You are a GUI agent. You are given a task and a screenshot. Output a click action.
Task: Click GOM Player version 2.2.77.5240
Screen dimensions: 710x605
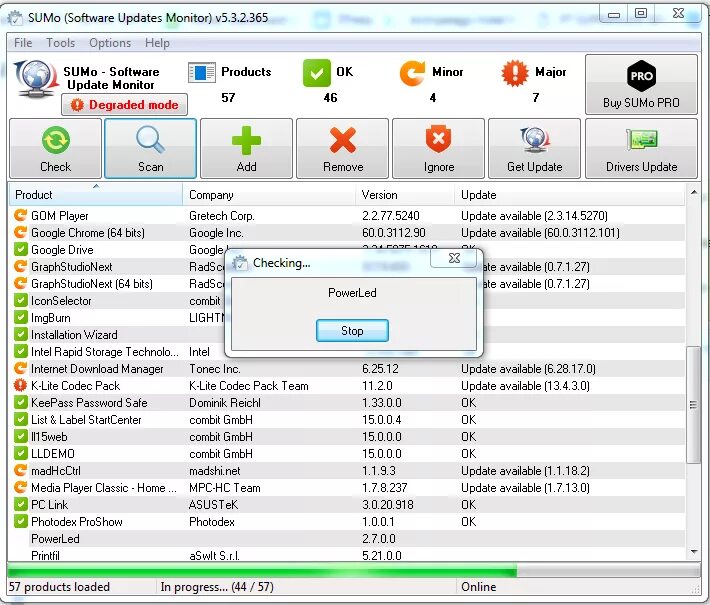(x=391, y=216)
